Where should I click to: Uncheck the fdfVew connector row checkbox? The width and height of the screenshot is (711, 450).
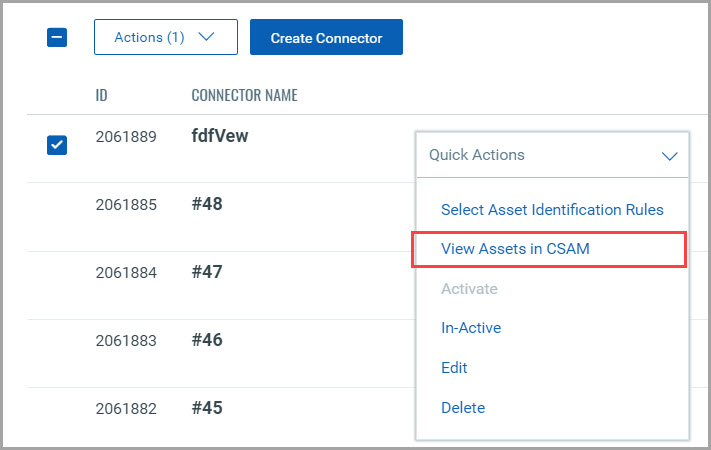tap(57, 145)
